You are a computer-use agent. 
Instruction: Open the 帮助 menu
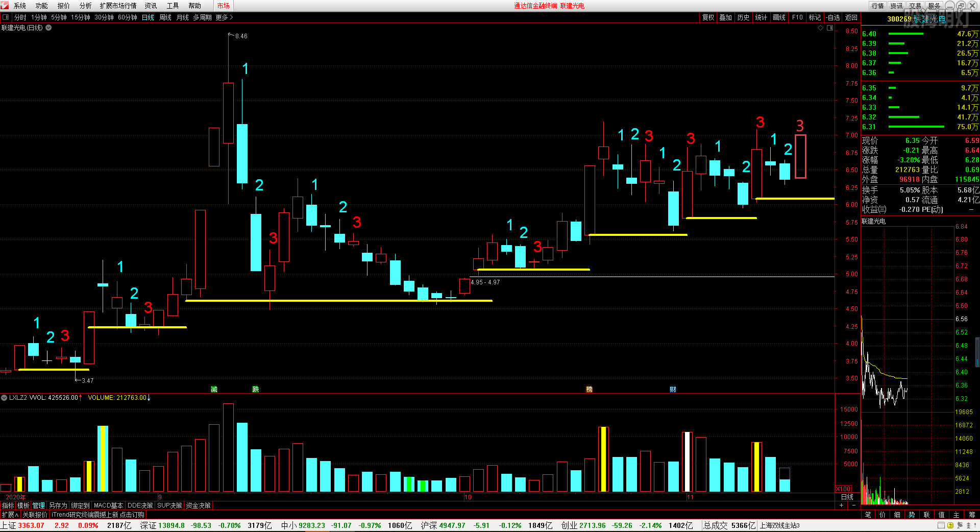click(195, 6)
